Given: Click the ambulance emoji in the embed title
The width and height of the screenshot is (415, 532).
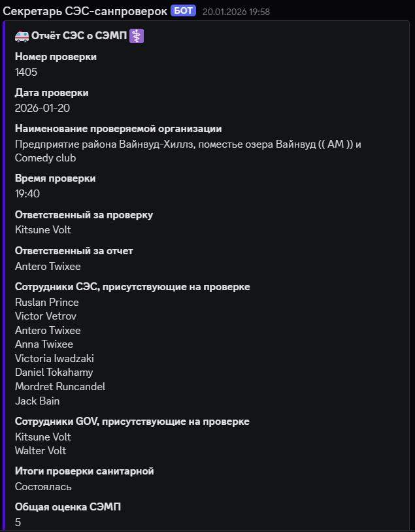Looking at the screenshot, I should [22, 37].
